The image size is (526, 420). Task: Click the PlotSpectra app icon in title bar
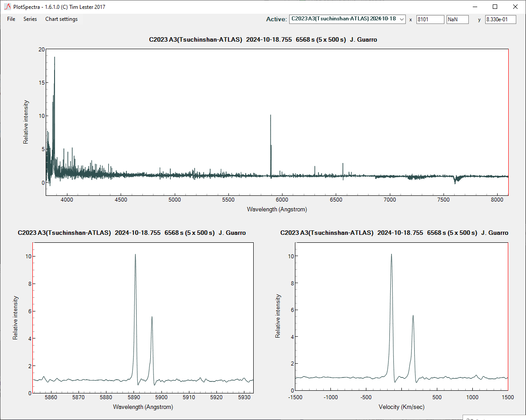8,7
